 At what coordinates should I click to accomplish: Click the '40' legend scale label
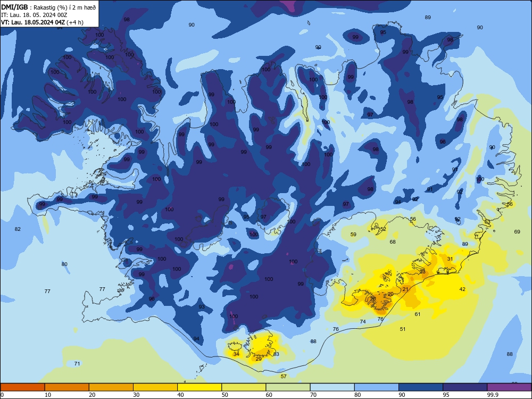(181, 395)
